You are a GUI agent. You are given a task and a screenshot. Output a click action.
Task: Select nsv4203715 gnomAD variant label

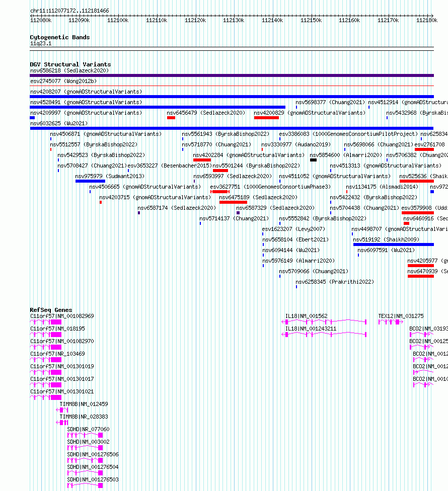tap(155, 197)
